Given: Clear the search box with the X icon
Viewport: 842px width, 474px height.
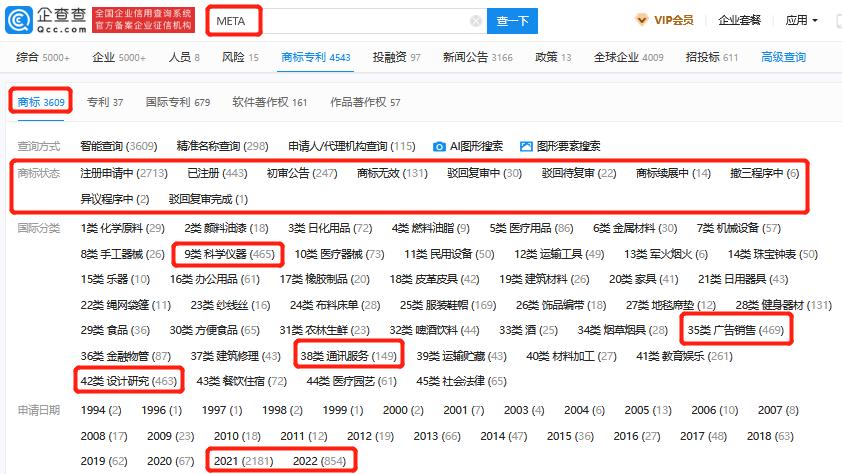Looking at the screenshot, I should [476, 21].
